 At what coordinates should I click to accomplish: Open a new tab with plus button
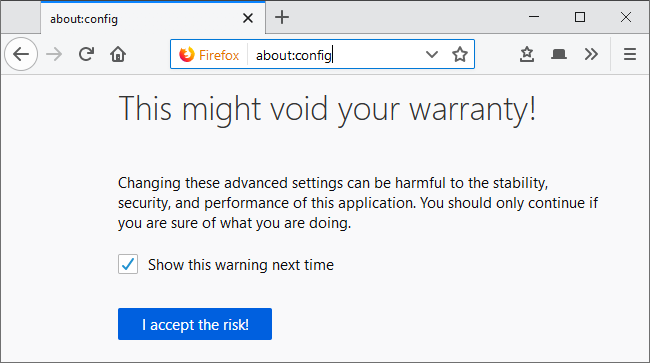coord(282,17)
